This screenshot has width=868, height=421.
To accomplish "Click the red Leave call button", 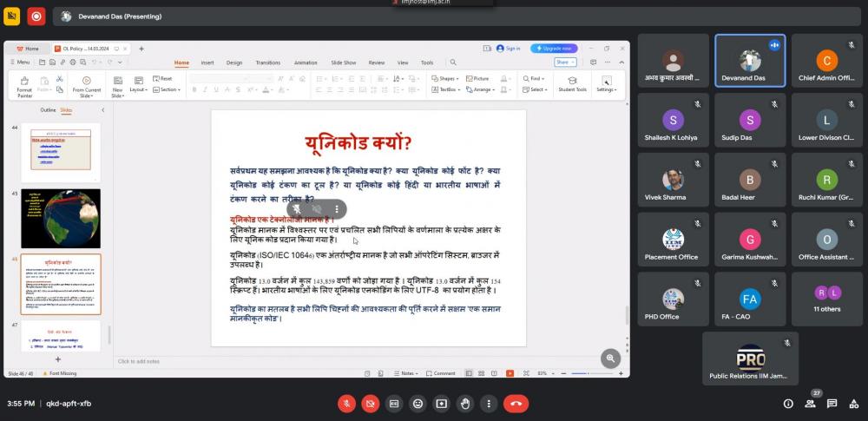I will 516,404.
